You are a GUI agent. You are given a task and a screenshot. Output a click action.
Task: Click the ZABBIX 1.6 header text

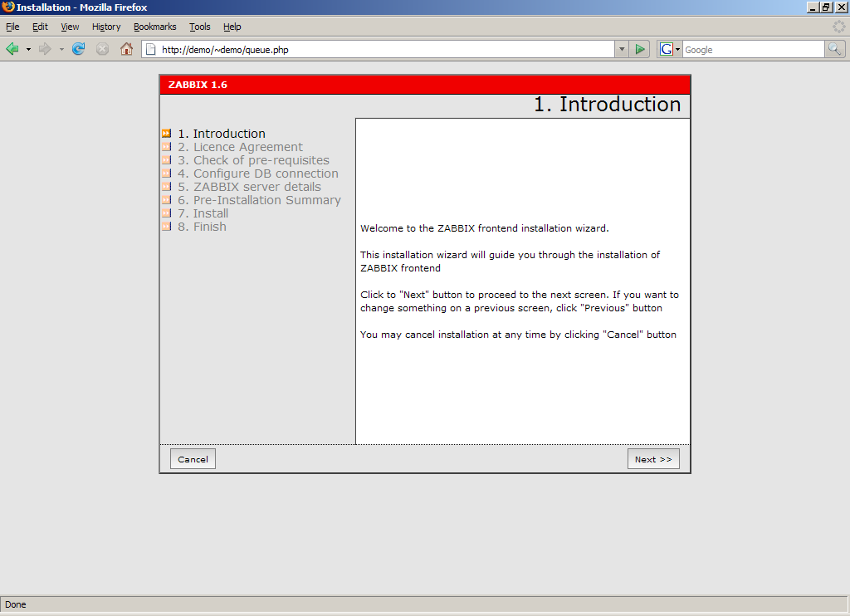[x=198, y=85]
